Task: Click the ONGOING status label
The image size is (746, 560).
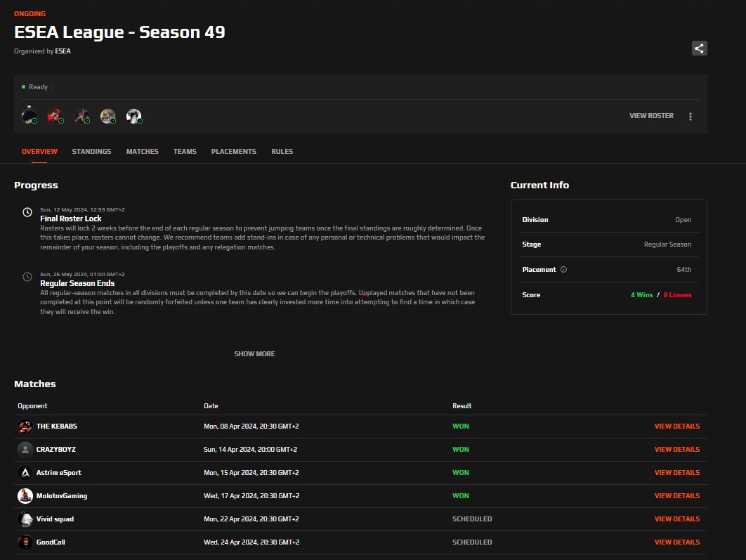Action: 30,14
